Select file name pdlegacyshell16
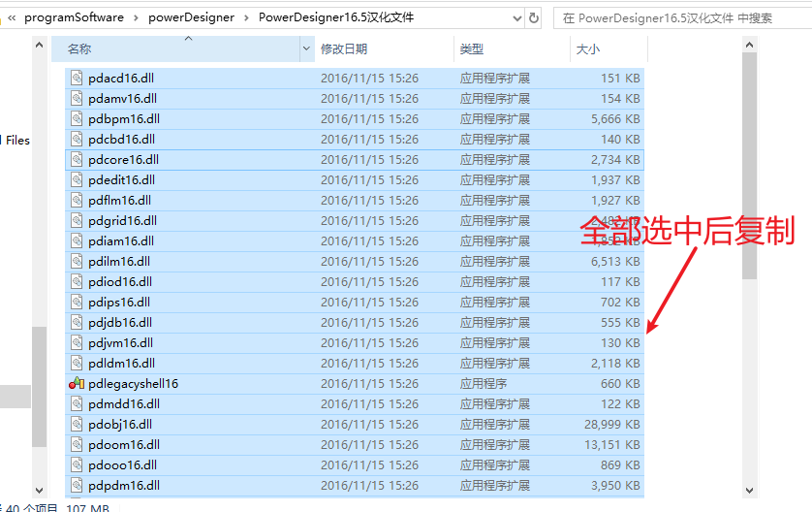 133,383
